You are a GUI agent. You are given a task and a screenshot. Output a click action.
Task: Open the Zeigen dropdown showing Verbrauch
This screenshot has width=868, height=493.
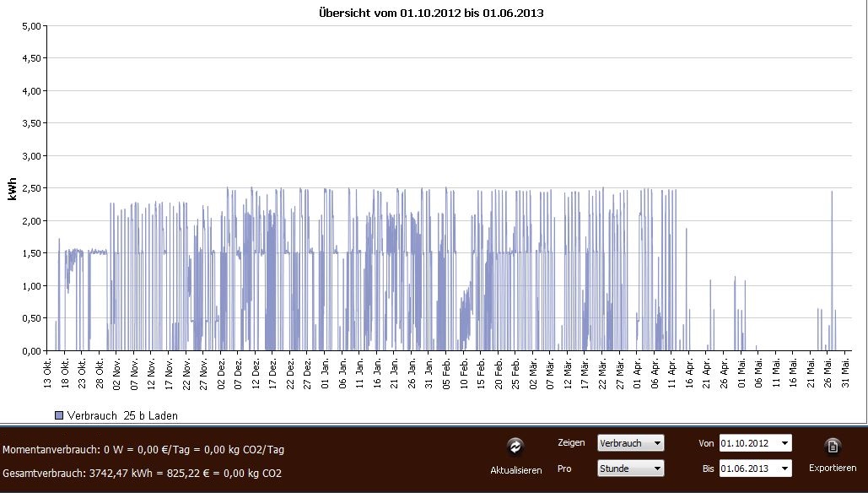pyautogui.click(x=629, y=443)
